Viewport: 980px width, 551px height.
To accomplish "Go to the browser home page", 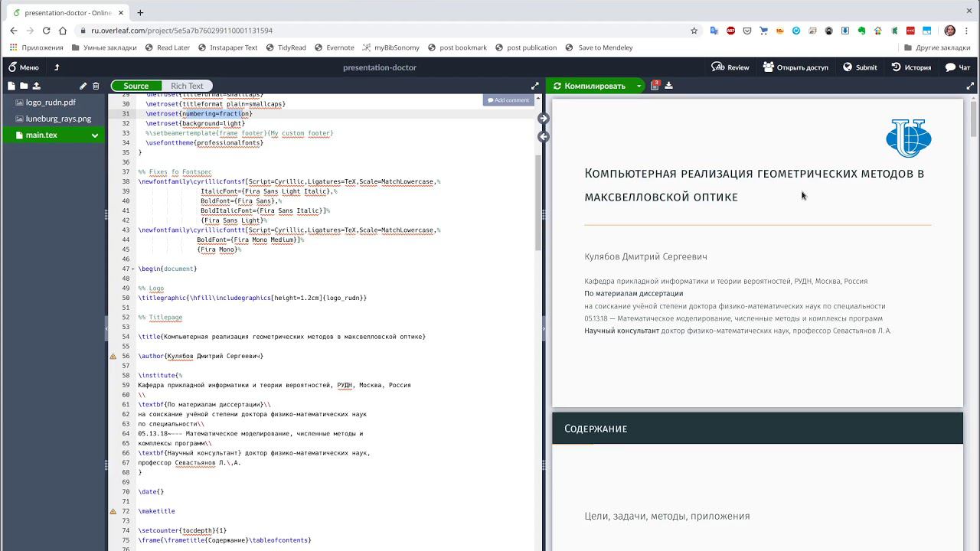I will point(63,31).
